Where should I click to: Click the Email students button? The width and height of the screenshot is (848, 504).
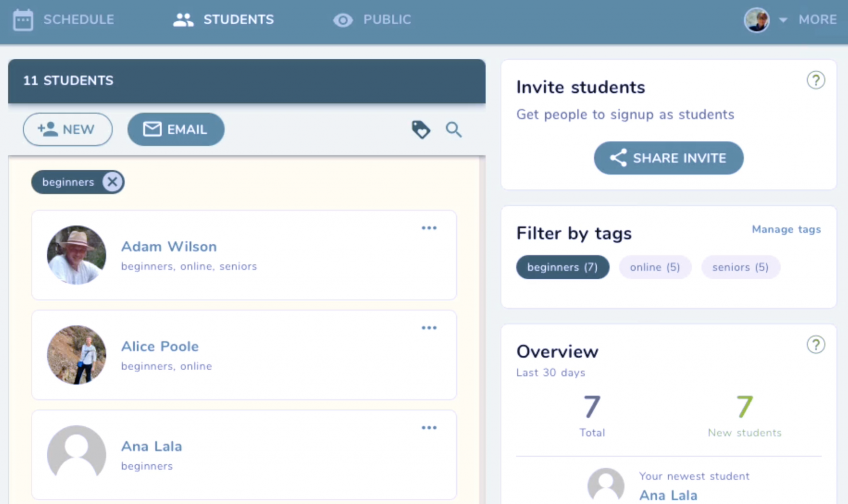coord(176,130)
